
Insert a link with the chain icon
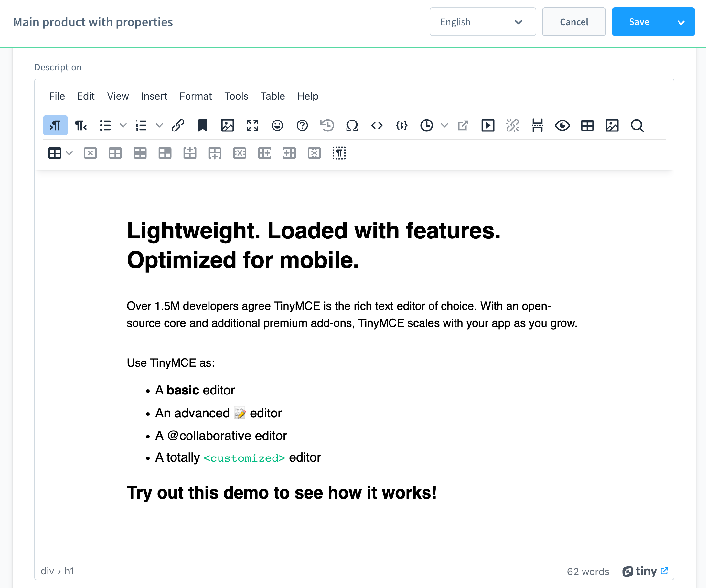[x=177, y=125]
